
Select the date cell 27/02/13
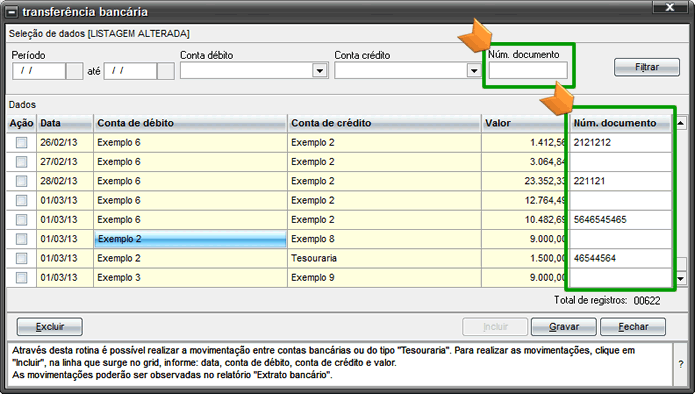[x=65, y=162]
